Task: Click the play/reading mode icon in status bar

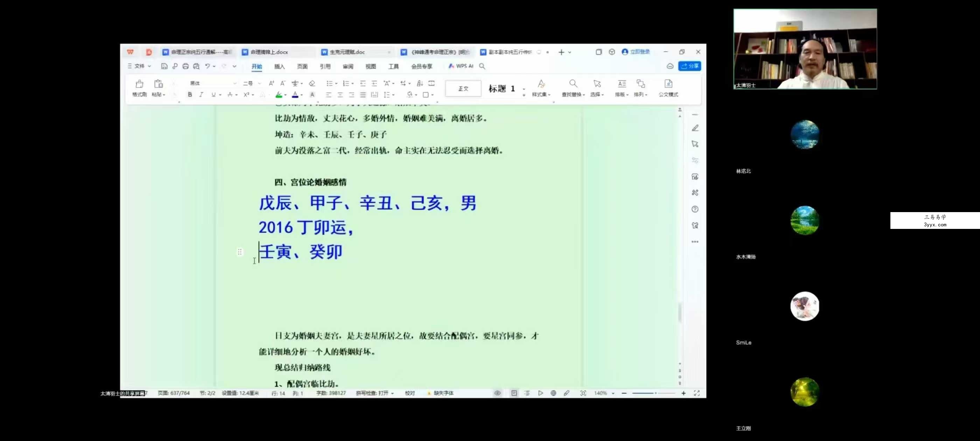Action: (x=541, y=393)
